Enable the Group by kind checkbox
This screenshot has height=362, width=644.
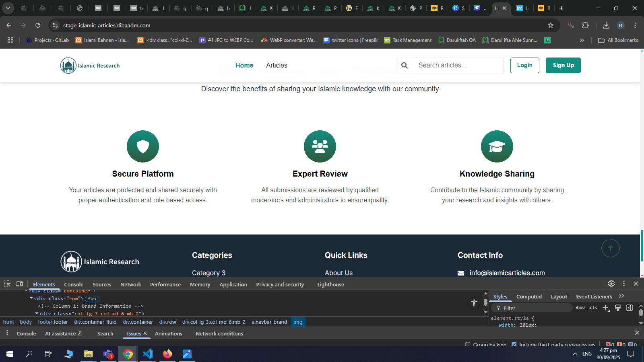tap(468, 345)
